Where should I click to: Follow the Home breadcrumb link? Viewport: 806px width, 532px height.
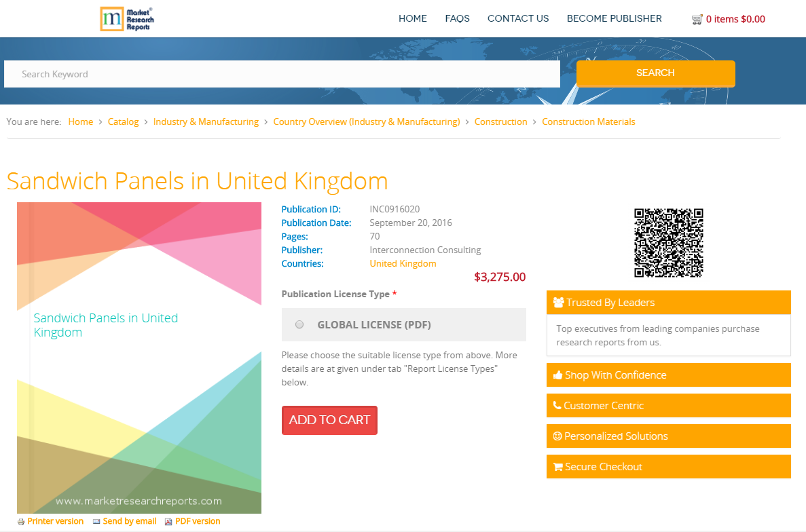[81, 121]
